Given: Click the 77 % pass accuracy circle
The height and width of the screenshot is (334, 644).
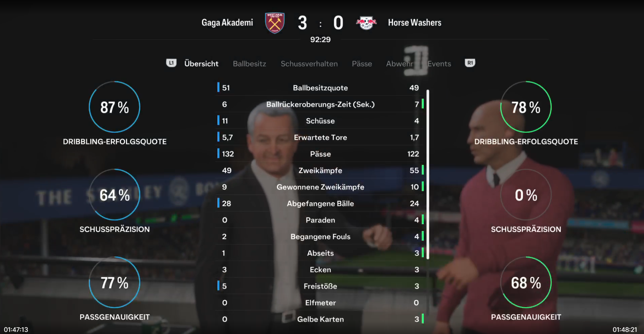Looking at the screenshot, I should 114,282.
